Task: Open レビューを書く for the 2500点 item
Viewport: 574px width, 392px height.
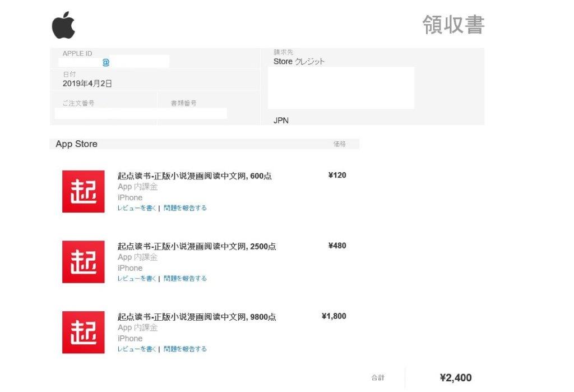Action: pos(137,278)
